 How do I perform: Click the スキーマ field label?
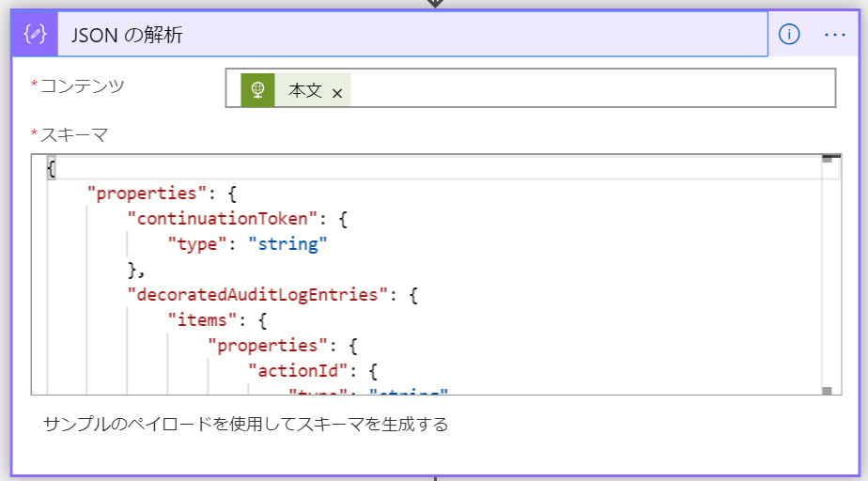click(73, 134)
